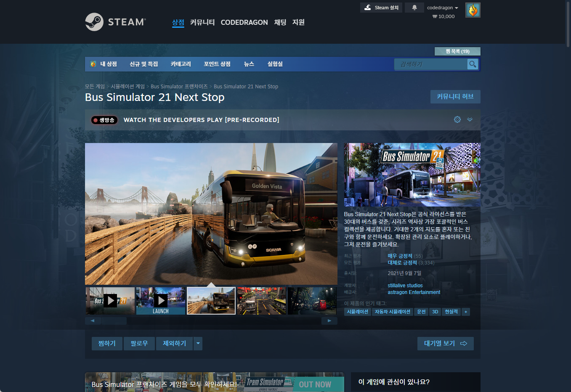This screenshot has width=571, height=392.
Task: Click the Steam logo
Action: click(x=116, y=22)
